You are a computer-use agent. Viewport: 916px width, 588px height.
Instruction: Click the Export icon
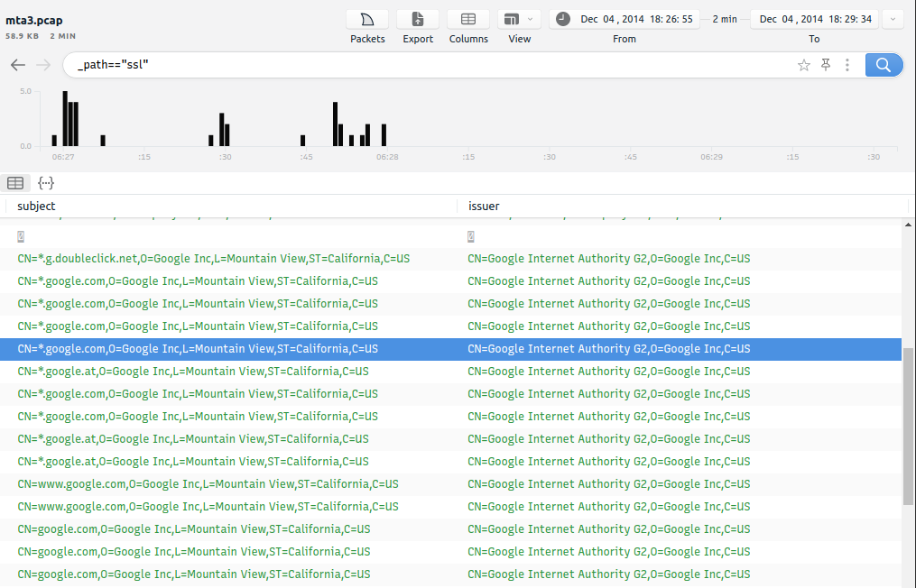point(418,19)
